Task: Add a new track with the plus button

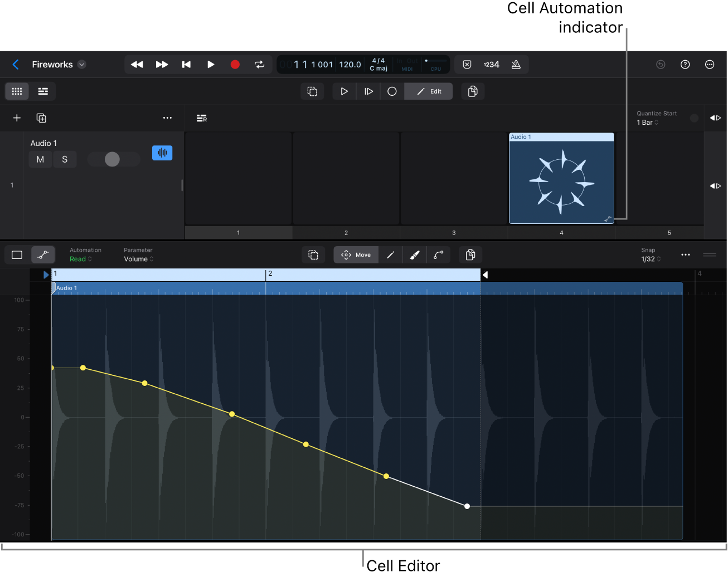Action: coord(16,118)
